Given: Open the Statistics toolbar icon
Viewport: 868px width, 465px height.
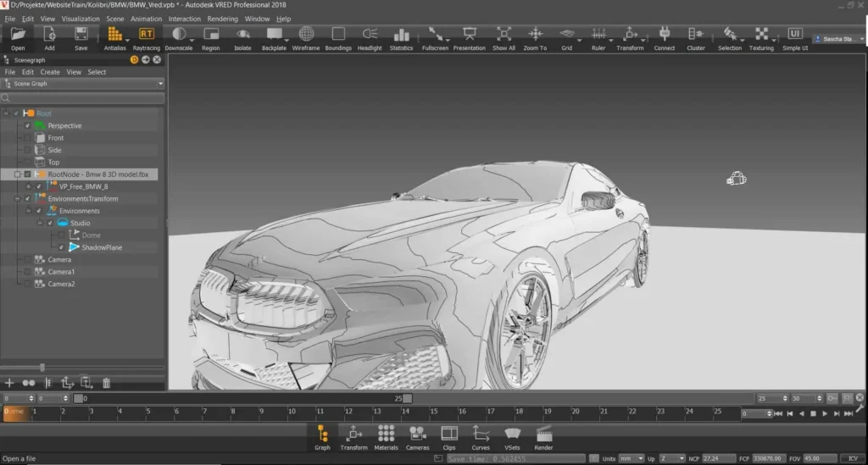Looking at the screenshot, I should pyautogui.click(x=401, y=35).
